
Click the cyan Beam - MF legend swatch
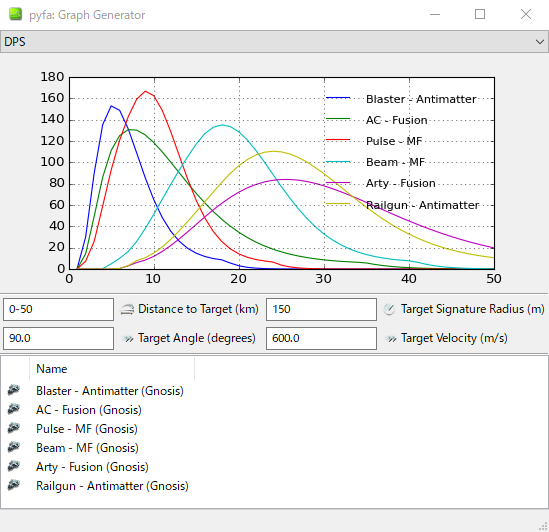point(338,162)
